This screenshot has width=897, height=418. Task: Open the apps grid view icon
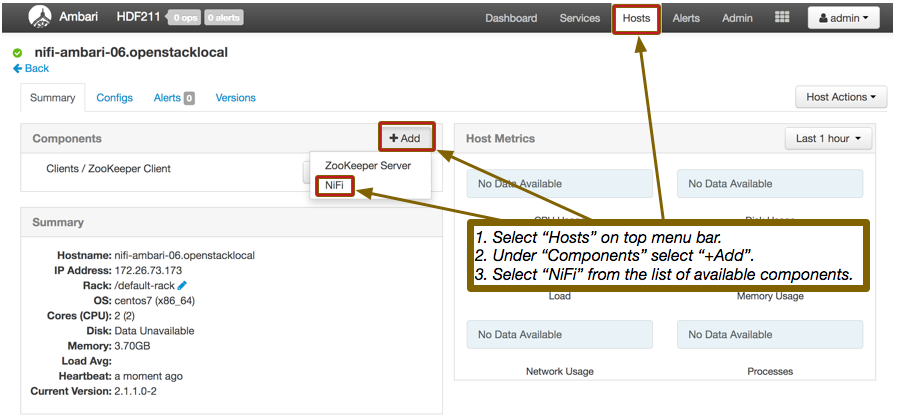[x=782, y=18]
